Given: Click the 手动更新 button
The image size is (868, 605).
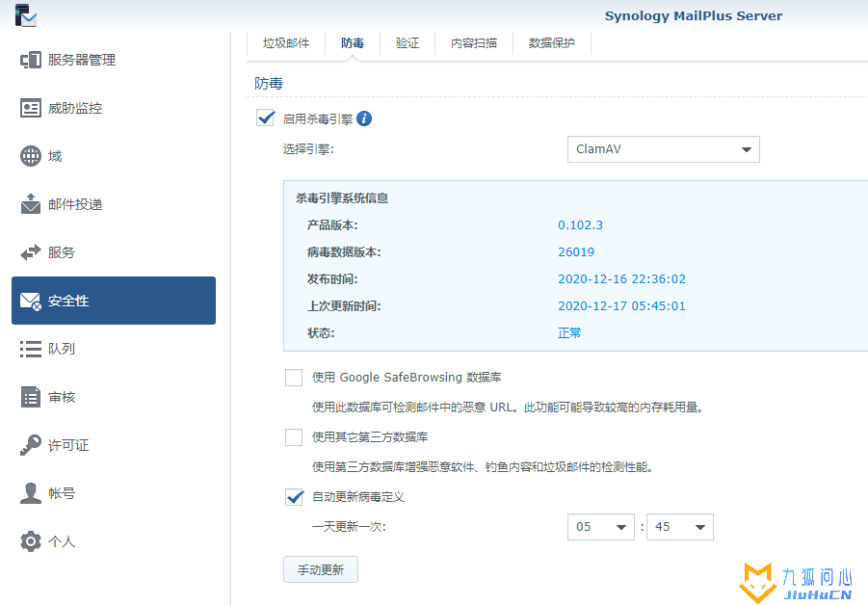Looking at the screenshot, I should [x=321, y=569].
